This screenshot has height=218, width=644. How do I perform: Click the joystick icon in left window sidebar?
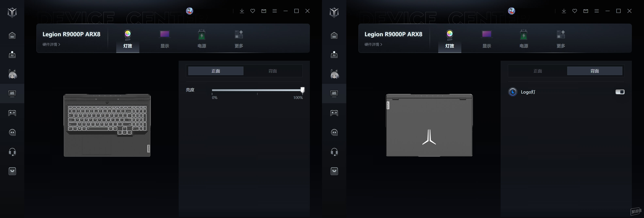[12, 54]
